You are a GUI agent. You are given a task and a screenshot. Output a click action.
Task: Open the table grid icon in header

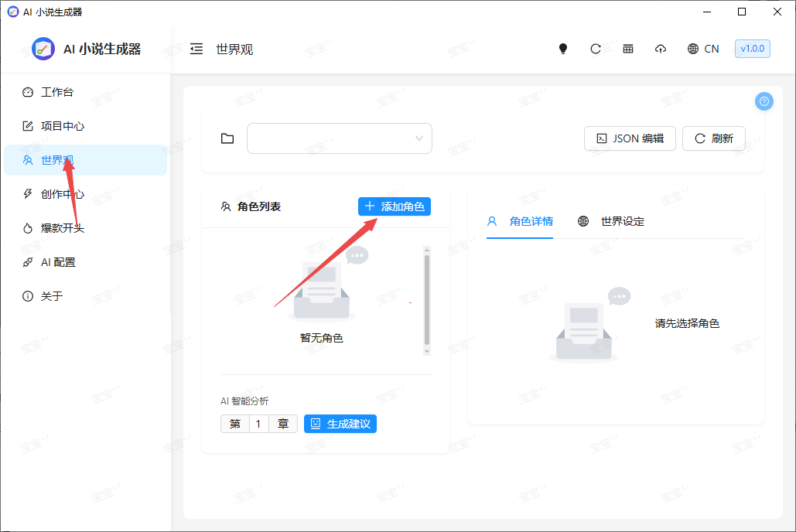pyautogui.click(x=628, y=49)
